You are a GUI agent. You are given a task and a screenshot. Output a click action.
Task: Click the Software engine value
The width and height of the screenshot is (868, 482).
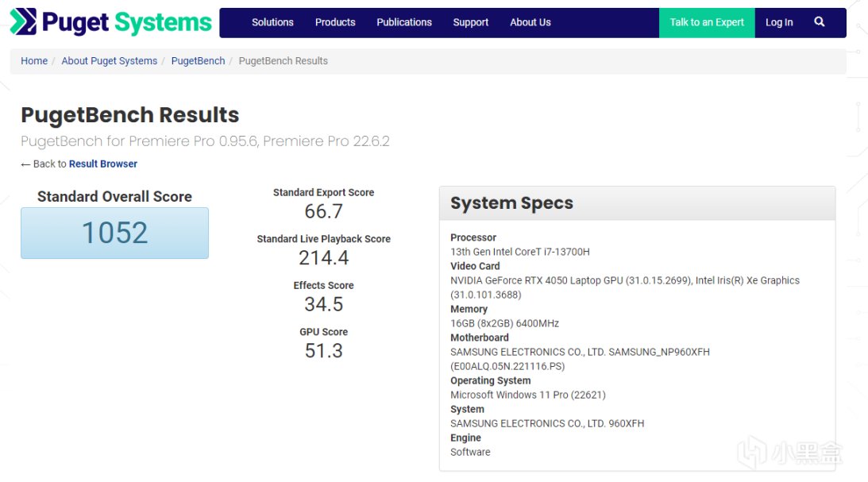point(471,452)
